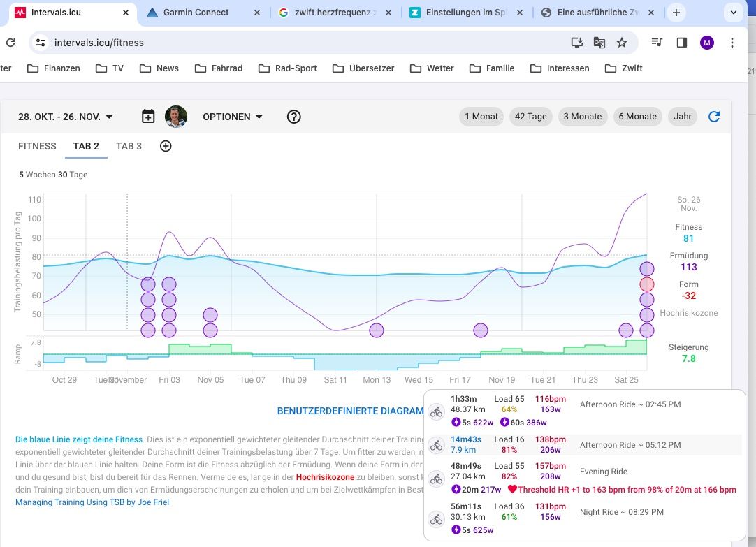Click the red activity circle on chart
Image resolution: width=756 pixels, height=547 pixels.
point(647,284)
